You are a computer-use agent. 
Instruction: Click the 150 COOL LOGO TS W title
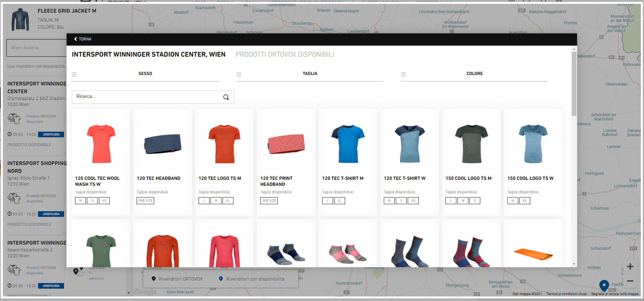(x=530, y=178)
